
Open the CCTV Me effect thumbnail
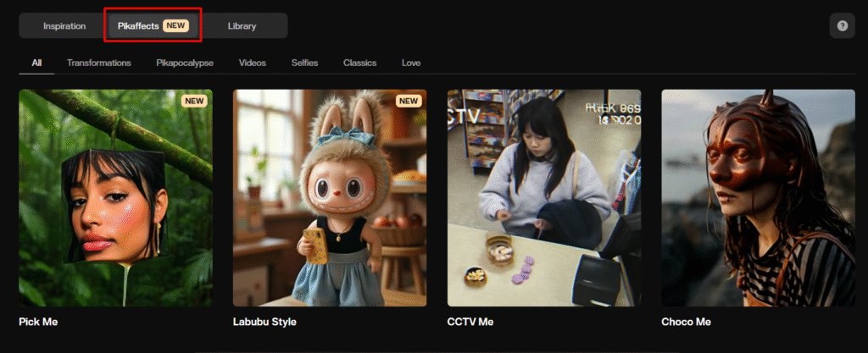coord(544,198)
